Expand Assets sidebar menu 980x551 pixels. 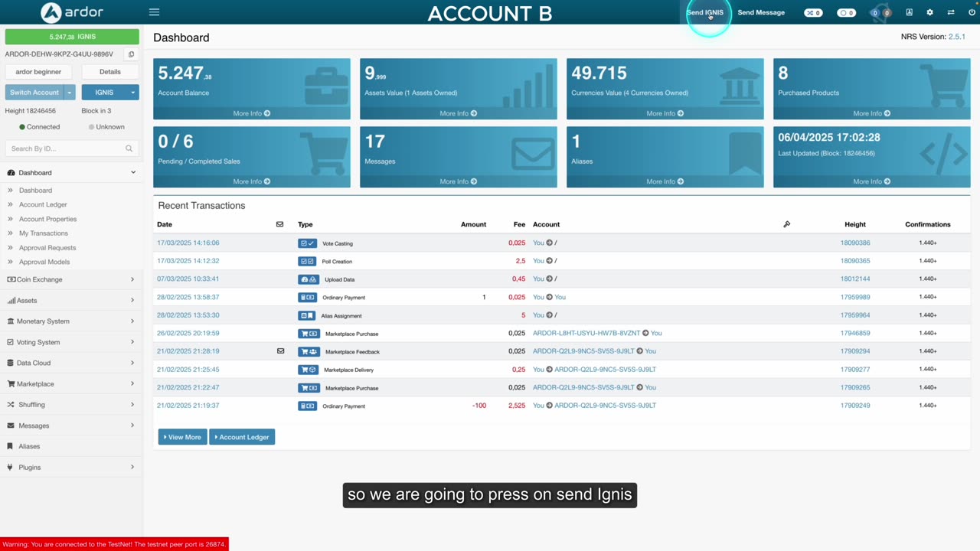(72, 301)
